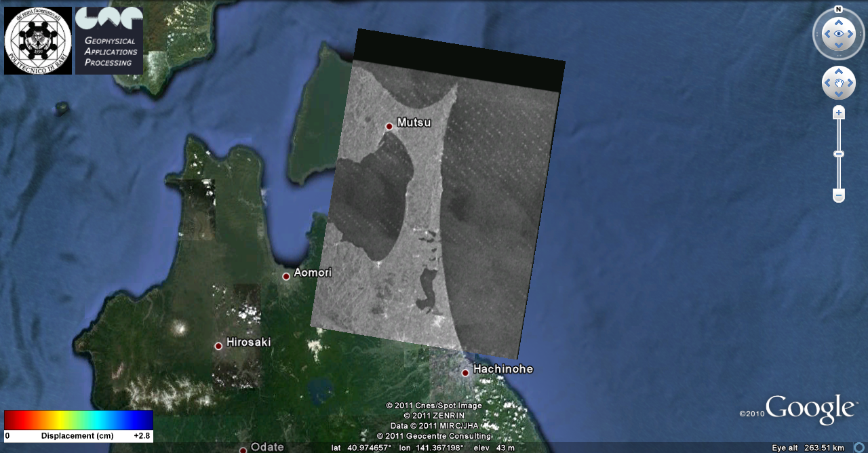
Task: Click the eye icon in the look joystick
Action: point(839,33)
